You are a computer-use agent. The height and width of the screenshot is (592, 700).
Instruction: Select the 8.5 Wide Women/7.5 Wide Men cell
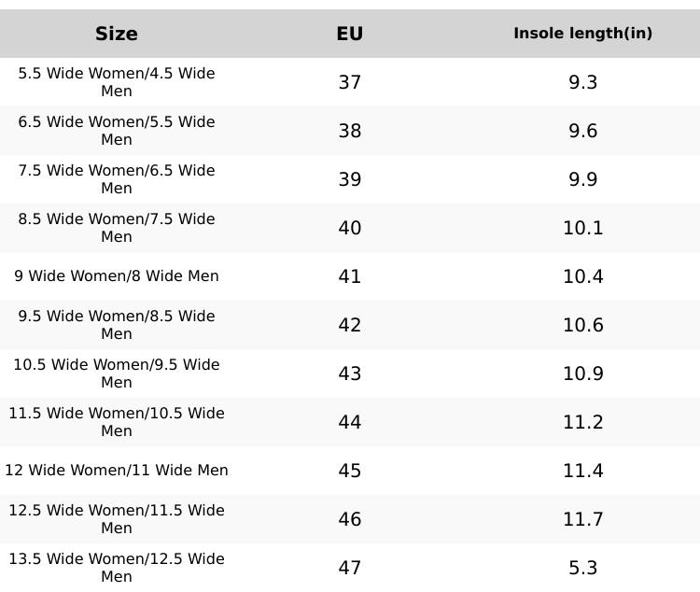(117, 228)
